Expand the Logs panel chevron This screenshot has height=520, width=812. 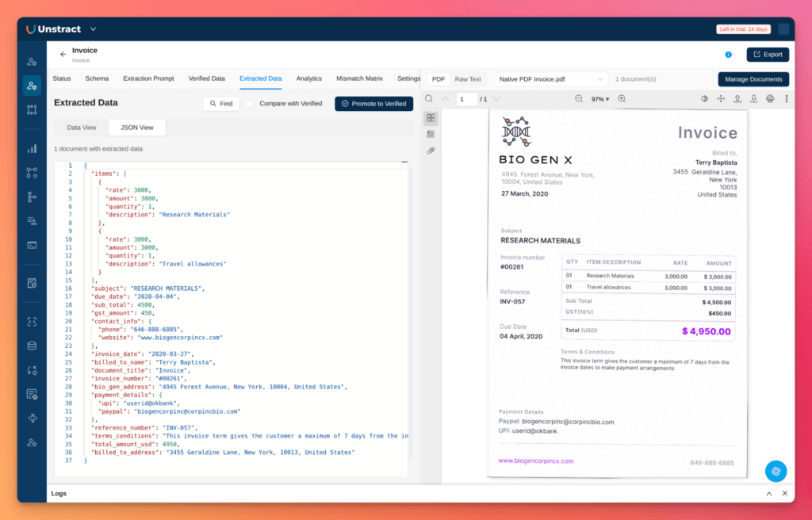pyautogui.click(x=769, y=494)
